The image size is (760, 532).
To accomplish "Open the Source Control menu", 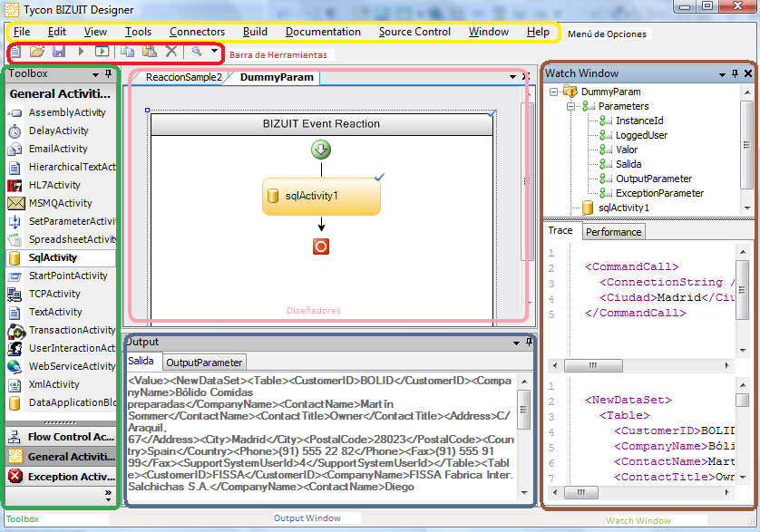I will point(414,32).
